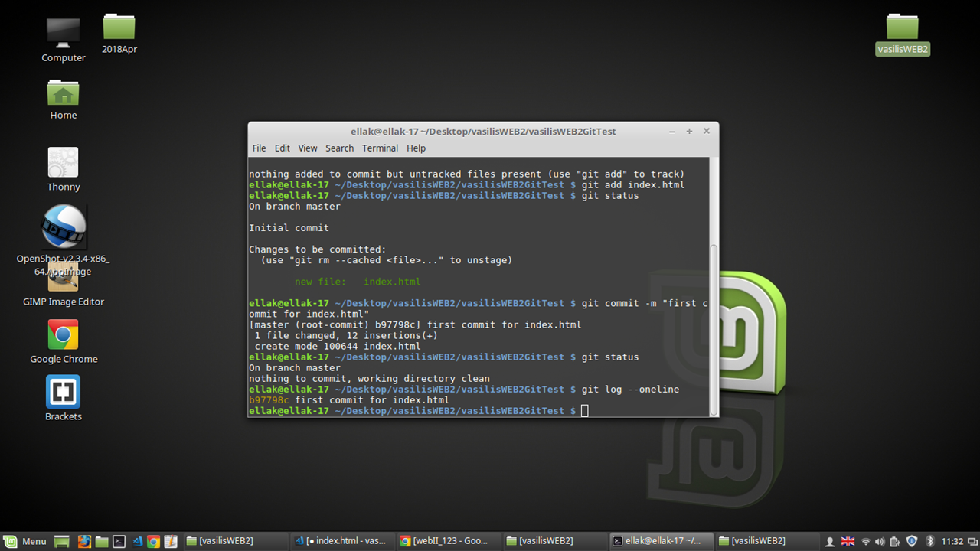
Task: Open the file manager panel launcher
Action: [x=102, y=541]
